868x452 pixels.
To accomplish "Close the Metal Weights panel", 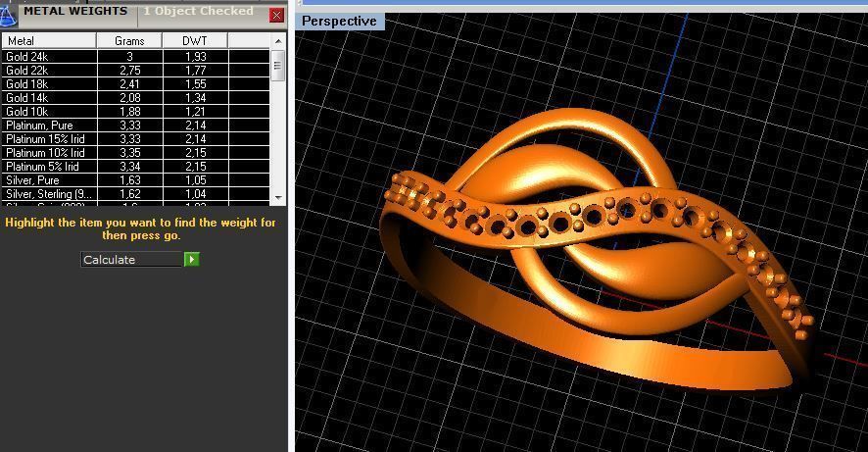I will tap(277, 15).
